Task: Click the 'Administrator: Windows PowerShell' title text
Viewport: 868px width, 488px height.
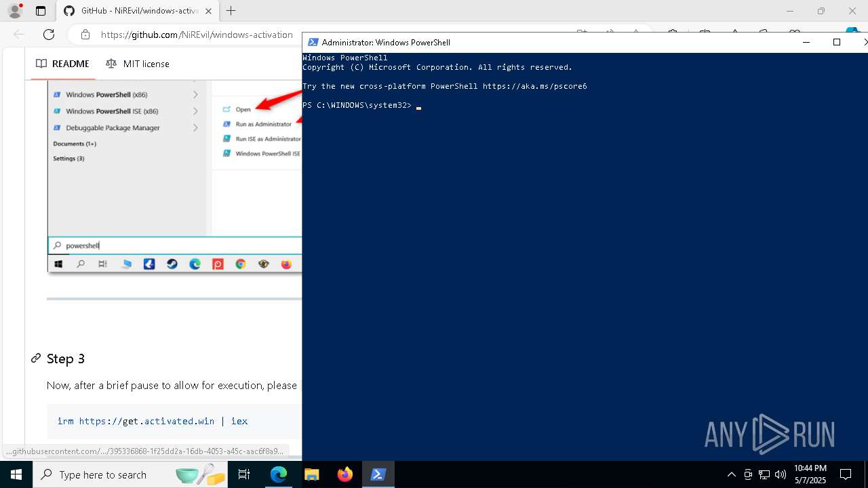Action: [x=386, y=42]
